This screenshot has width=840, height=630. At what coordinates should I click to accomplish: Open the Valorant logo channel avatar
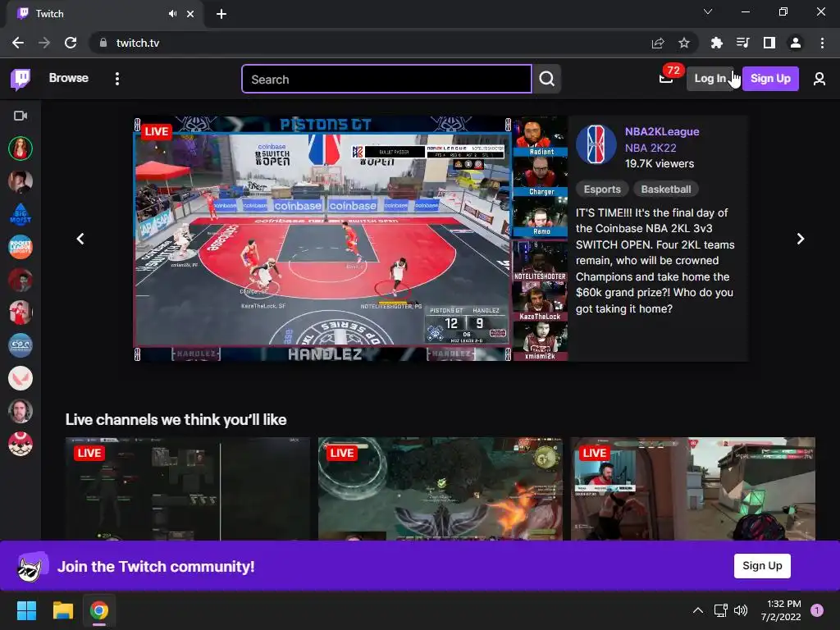coord(21,378)
